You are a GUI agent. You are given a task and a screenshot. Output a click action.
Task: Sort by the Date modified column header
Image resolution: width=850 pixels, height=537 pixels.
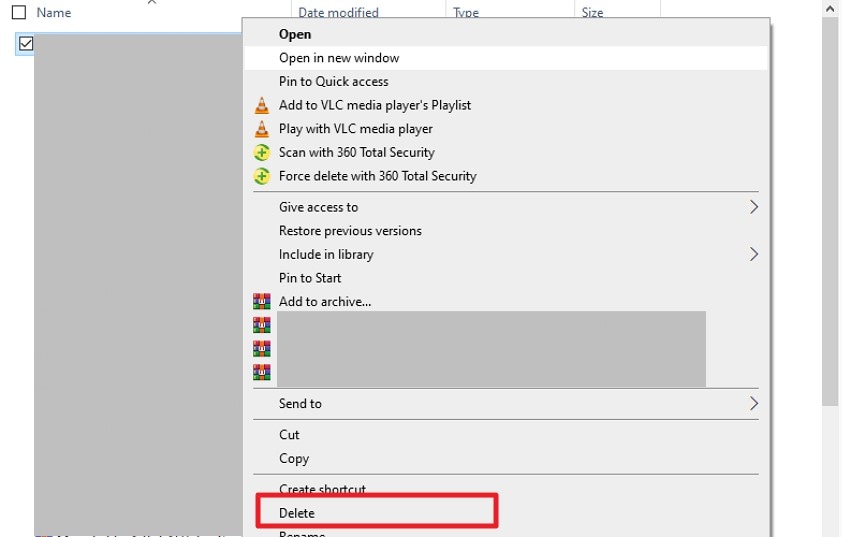click(x=338, y=13)
